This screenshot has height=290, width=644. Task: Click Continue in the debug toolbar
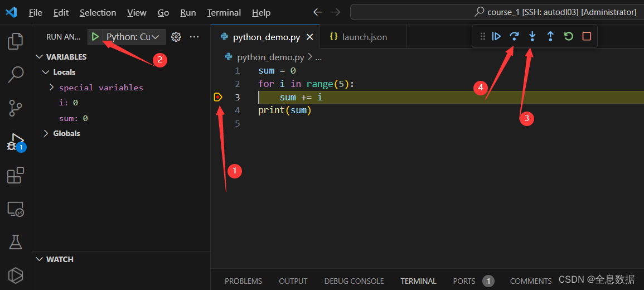[x=497, y=37]
